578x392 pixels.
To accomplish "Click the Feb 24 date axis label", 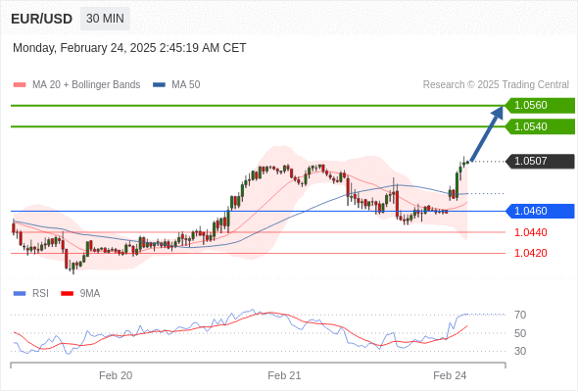I will pos(450,375).
